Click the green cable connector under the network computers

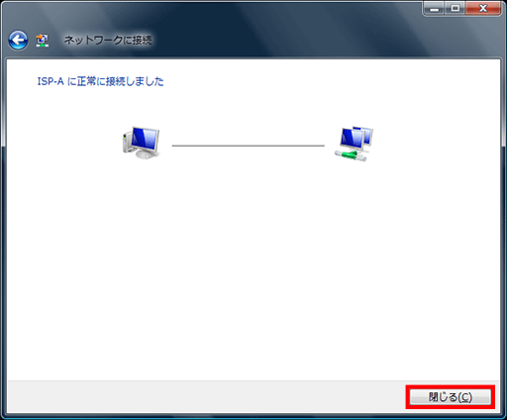(351, 156)
